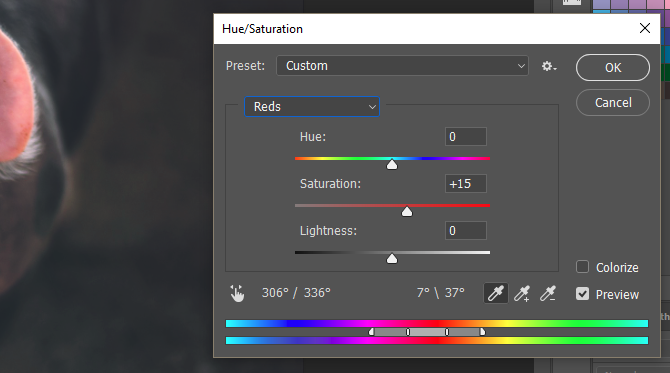The height and width of the screenshot is (373, 670).
Task: Activate the on-image adjustment hand tool
Action: tap(237, 293)
